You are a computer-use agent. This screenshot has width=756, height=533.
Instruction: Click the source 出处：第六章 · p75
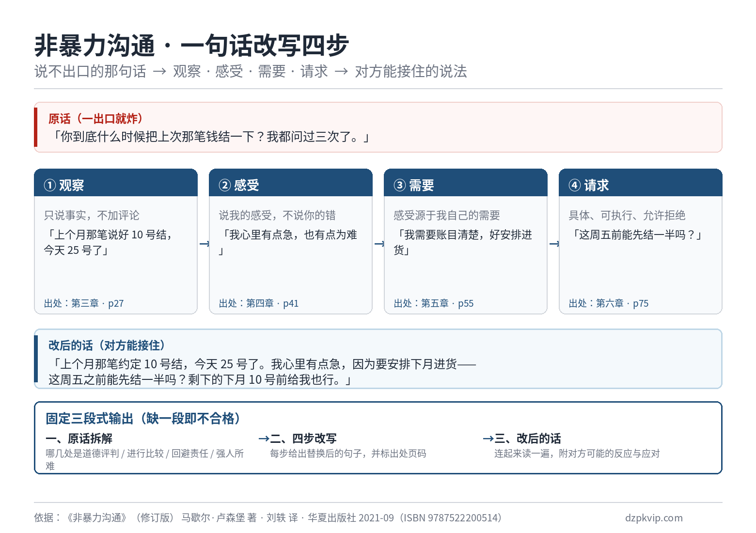point(609,303)
